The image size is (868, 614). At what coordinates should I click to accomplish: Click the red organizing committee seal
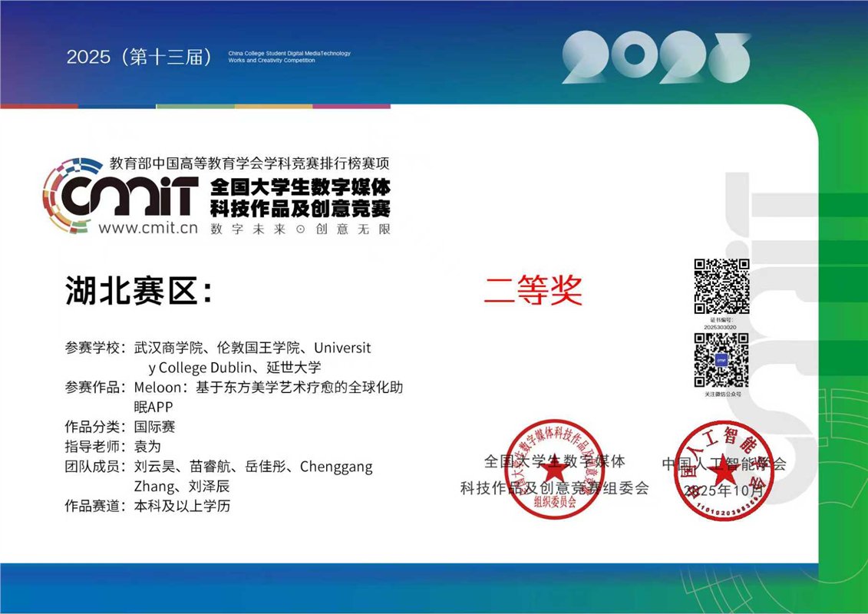pyautogui.click(x=555, y=469)
